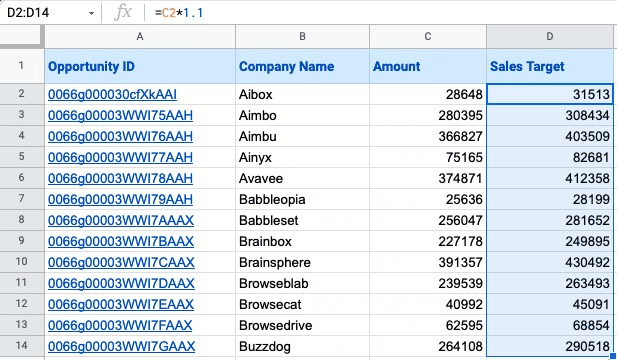Select column A header
The height and width of the screenshot is (360, 617).
point(140,37)
